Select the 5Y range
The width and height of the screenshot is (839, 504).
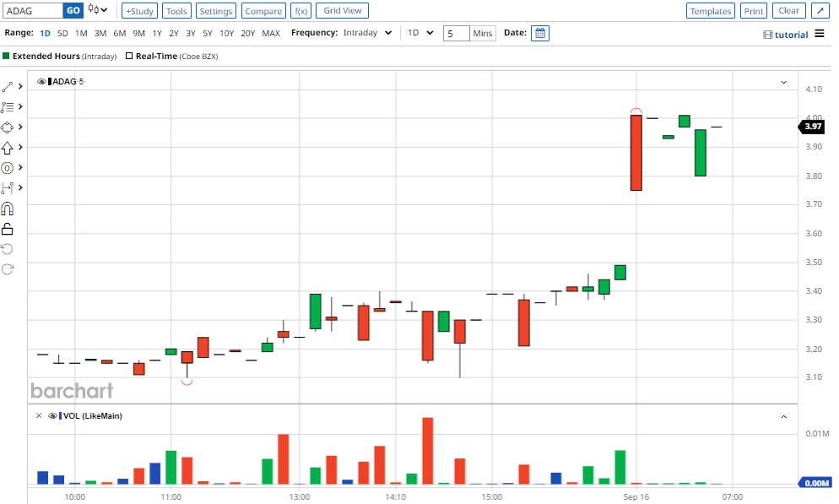point(208,33)
